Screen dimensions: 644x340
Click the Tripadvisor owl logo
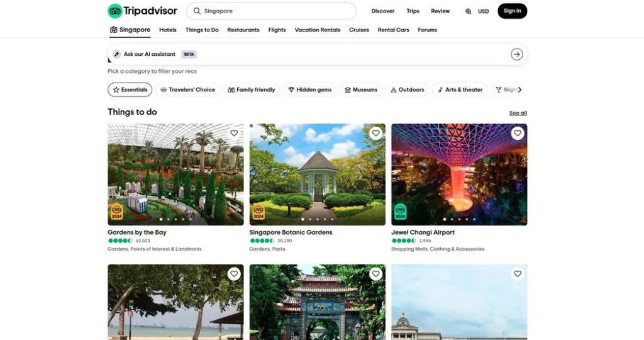(x=115, y=11)
